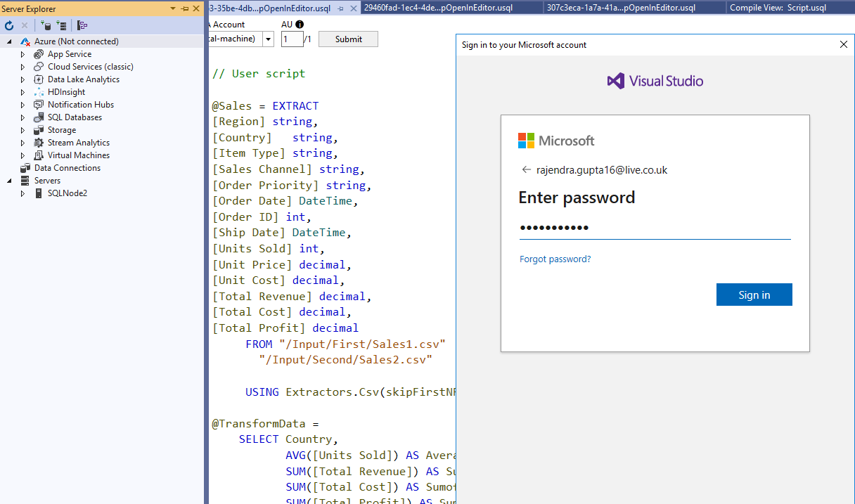
Task: Expand the SQLNode2 server node
Action: coord(22,193)
